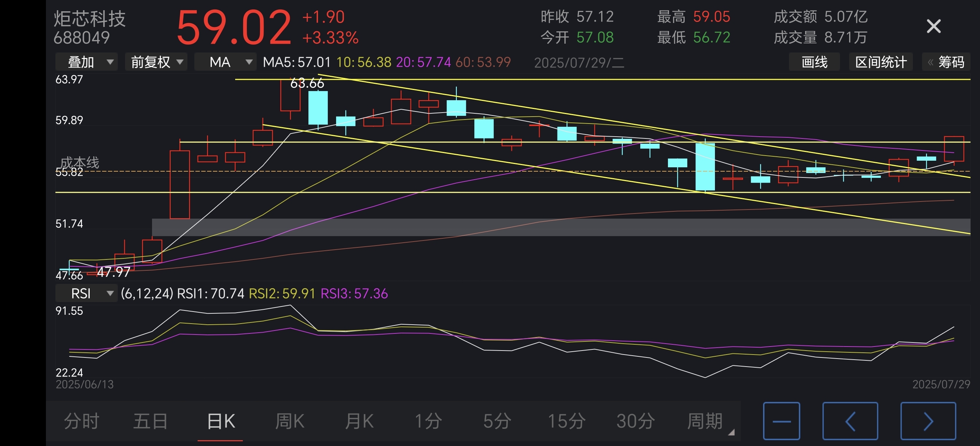This screenshot has height=446, width=980.
Task: Tap the RSI3: 57.36 reading
Action: [x=354, y=293]
